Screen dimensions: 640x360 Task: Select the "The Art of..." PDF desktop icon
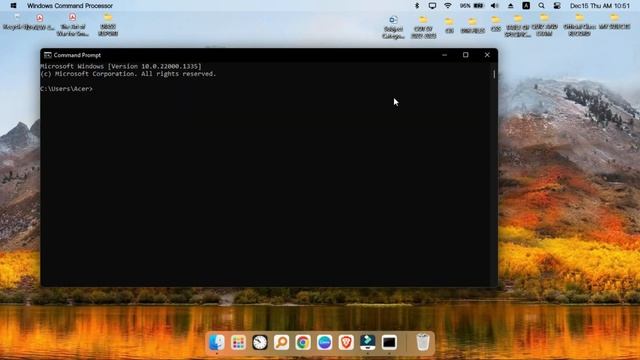pos(72,25)
